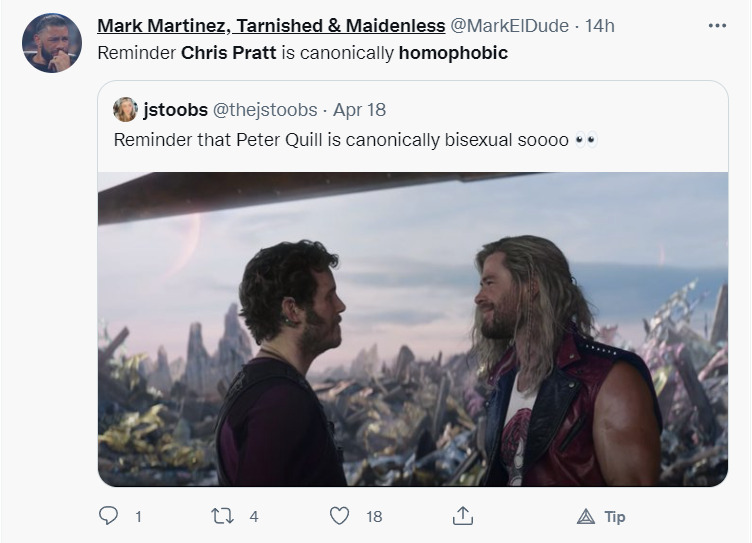Click the Tip triangle icon
Viewport: 752px width, 543px height.
[585, 516]
